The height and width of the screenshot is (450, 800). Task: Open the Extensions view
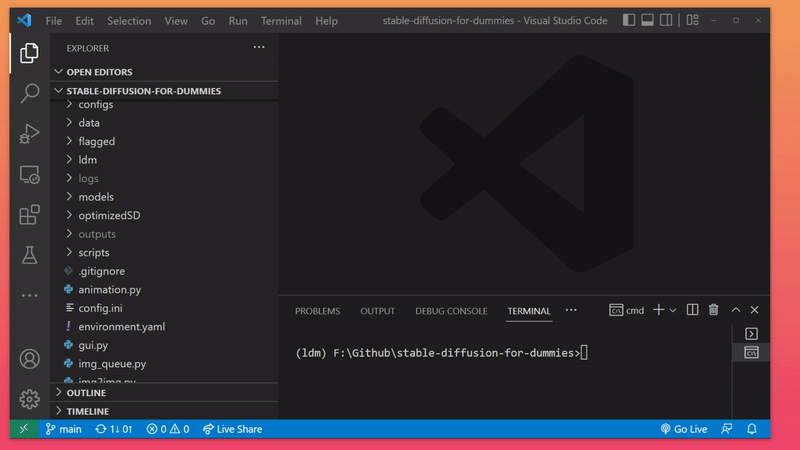click(x=29, y=215)
